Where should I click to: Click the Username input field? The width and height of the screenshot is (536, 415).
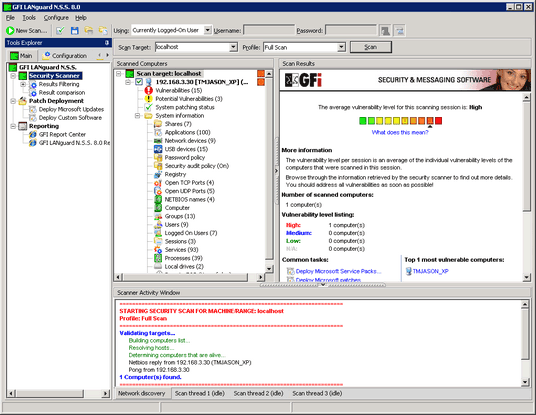(269, 30)
